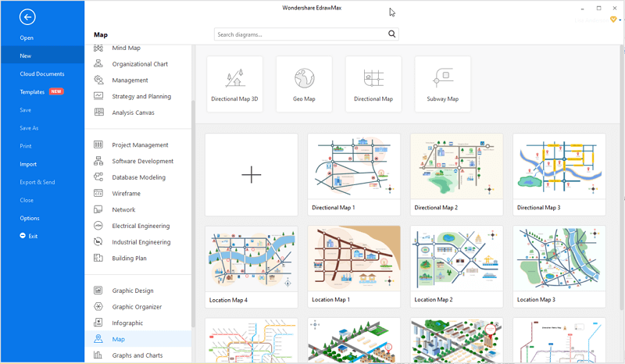Open the Open menu item
The width and height of the screenshot is (625, 364).
pos(27,37)
